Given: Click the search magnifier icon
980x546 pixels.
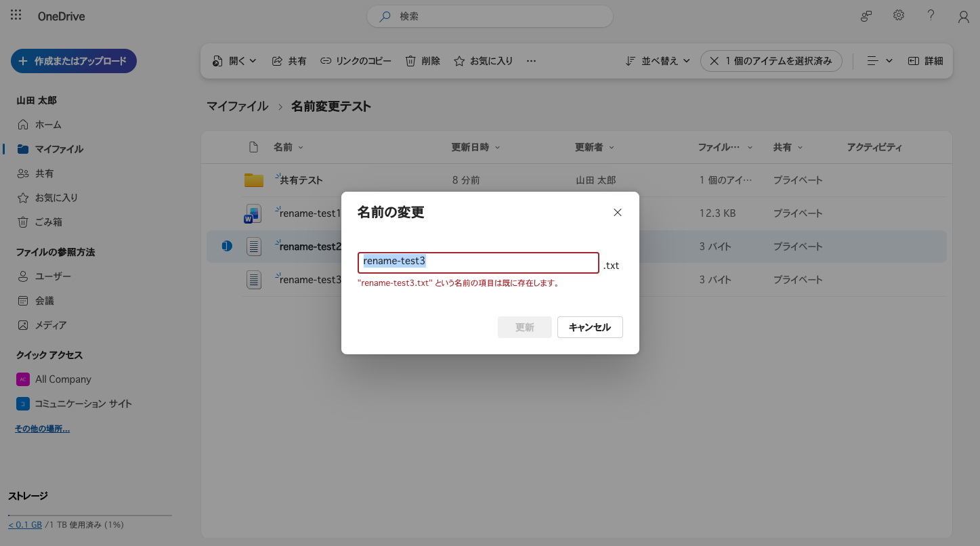Looking at the screenshot, I should click(x=385, y=16).
